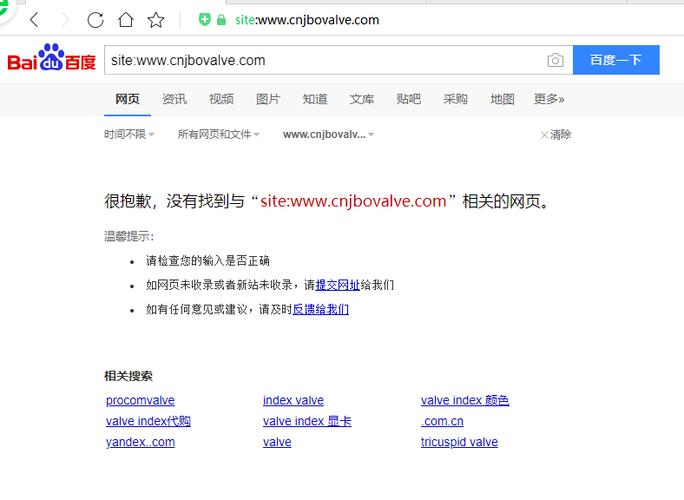The image size is (684, 500).
Task: Expand the 时间不限 time filter
Action: [x=129, y=134]
